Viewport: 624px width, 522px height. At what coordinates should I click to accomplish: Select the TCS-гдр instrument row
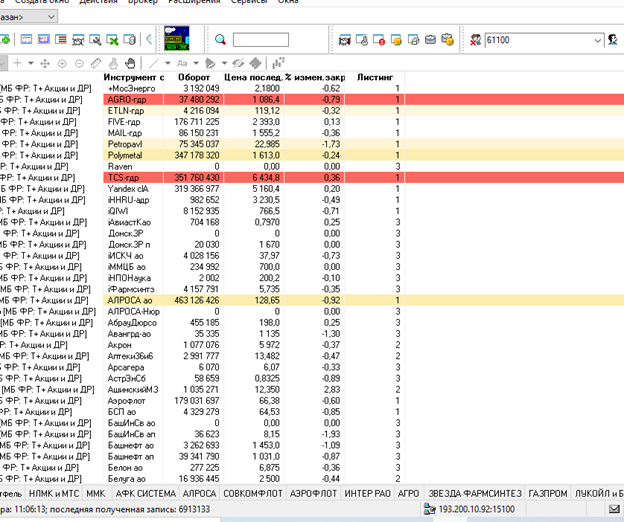312,177
